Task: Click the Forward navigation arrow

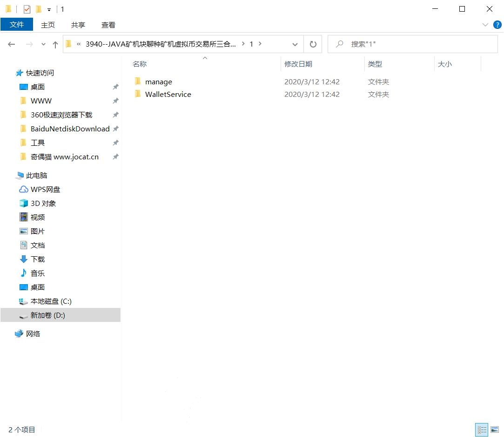Action: point(29,44)
